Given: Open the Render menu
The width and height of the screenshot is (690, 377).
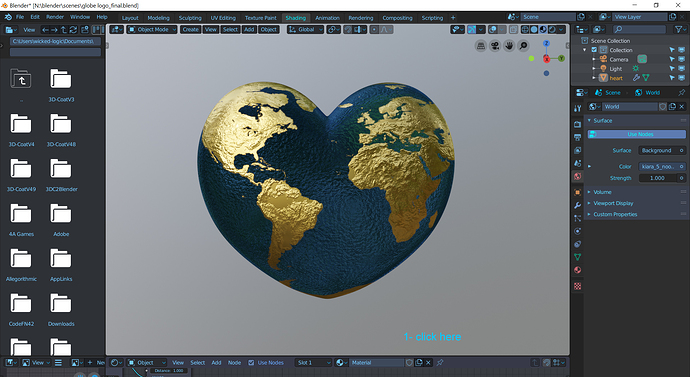Looking at the screenshot, I should pyautogui.click(x=55, y=17).
